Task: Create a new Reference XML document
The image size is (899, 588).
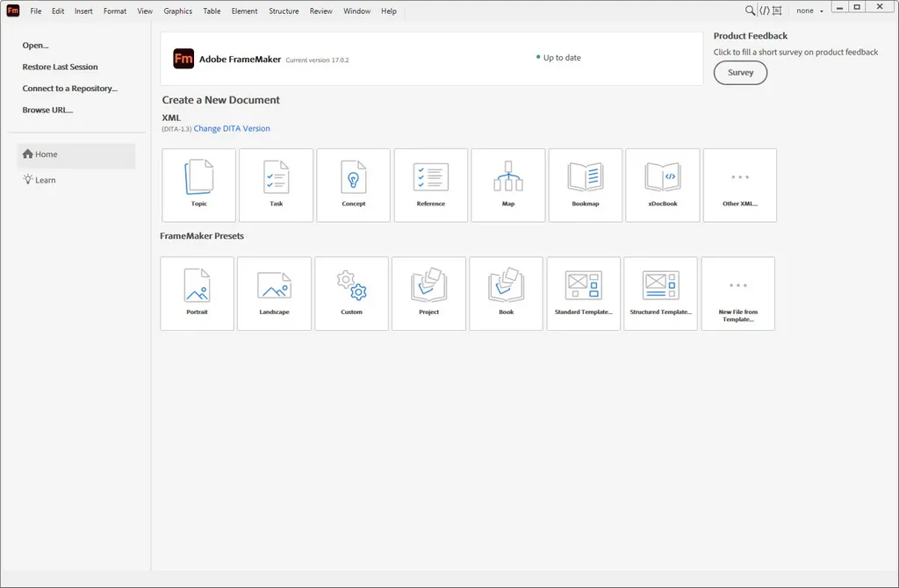Action: (x=430, y=185)
